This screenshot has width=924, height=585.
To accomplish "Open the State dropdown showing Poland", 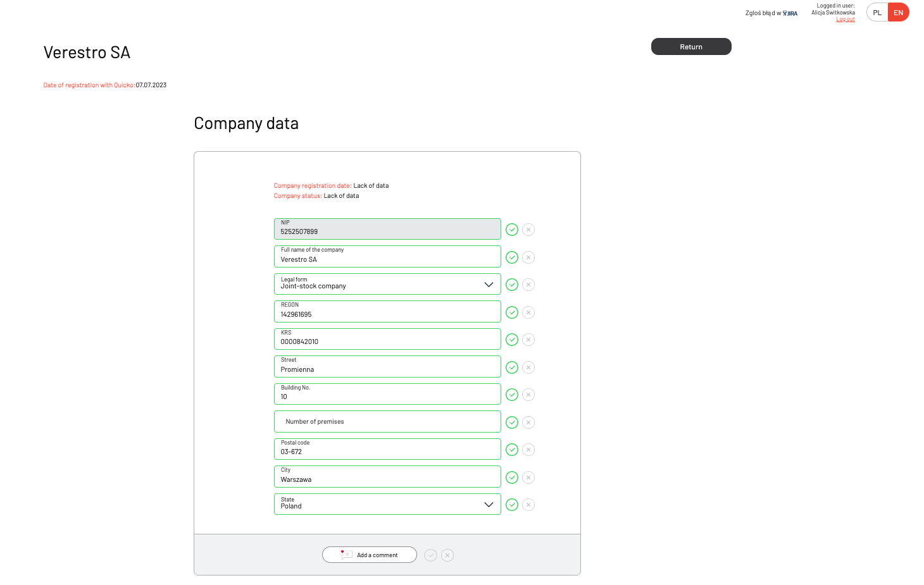I will tap(387, 504).
